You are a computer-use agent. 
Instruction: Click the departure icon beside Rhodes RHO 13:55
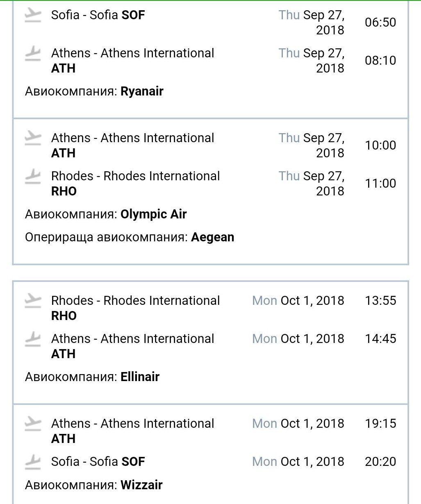point(33,301)
